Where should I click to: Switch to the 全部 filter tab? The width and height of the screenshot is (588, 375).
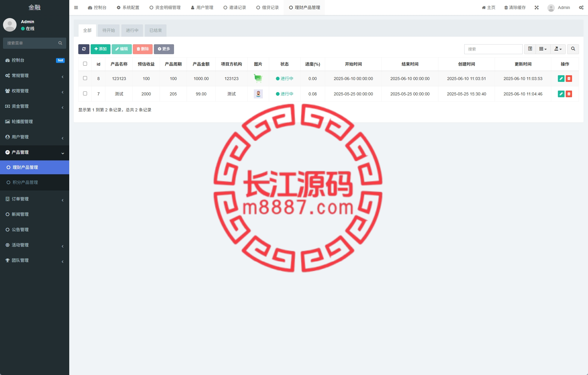click(87, 30)
